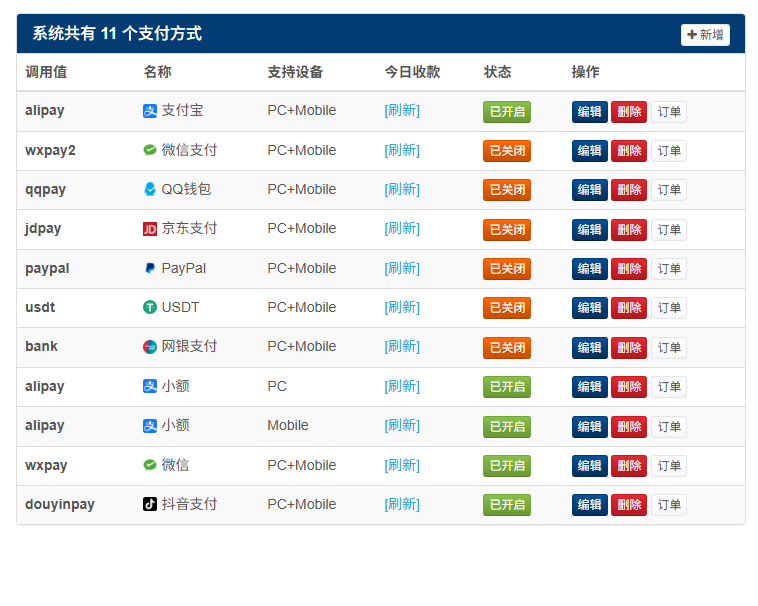
Task: Open 订单 for wxpay2 微信支付
Action: point(669,151)
